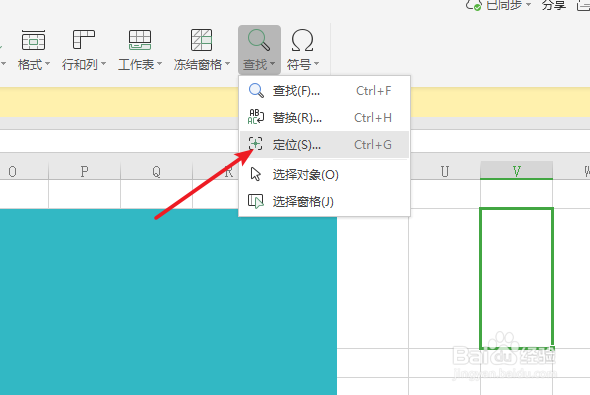
Task: Choose 选择对象(O) menu entry
Action: click(x=324, y=175)
